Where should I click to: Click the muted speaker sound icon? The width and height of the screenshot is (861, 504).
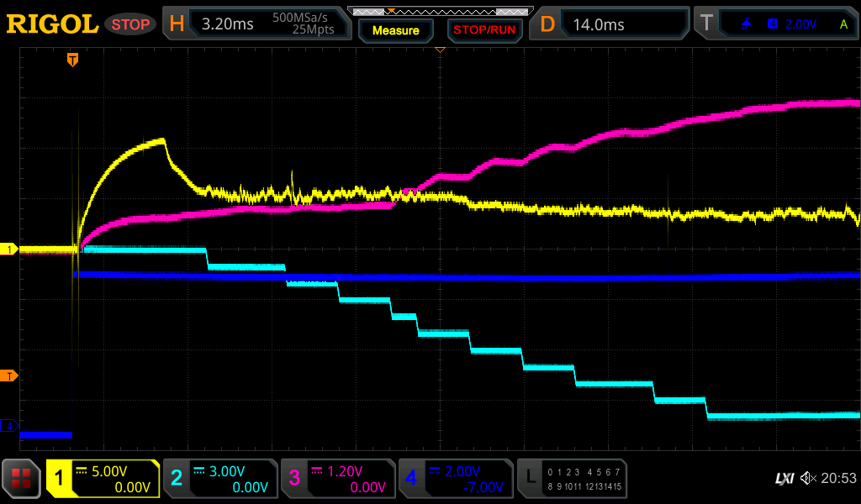808,479
